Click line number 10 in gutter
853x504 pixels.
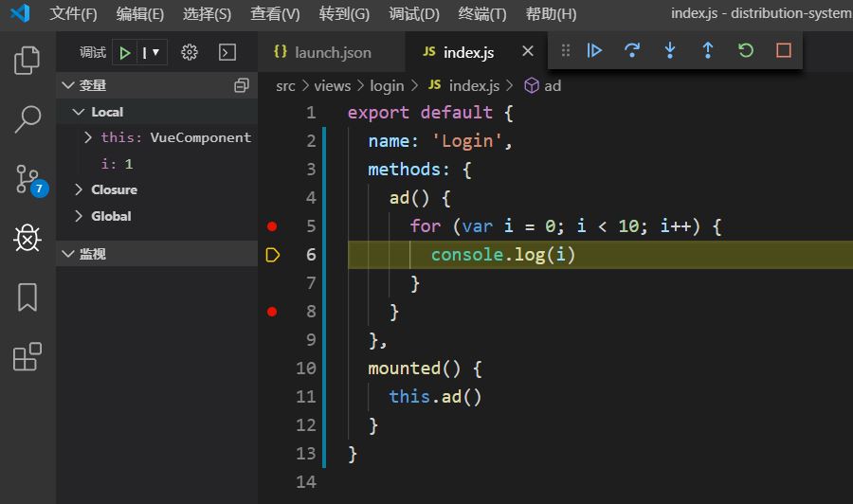pos(306,369)
